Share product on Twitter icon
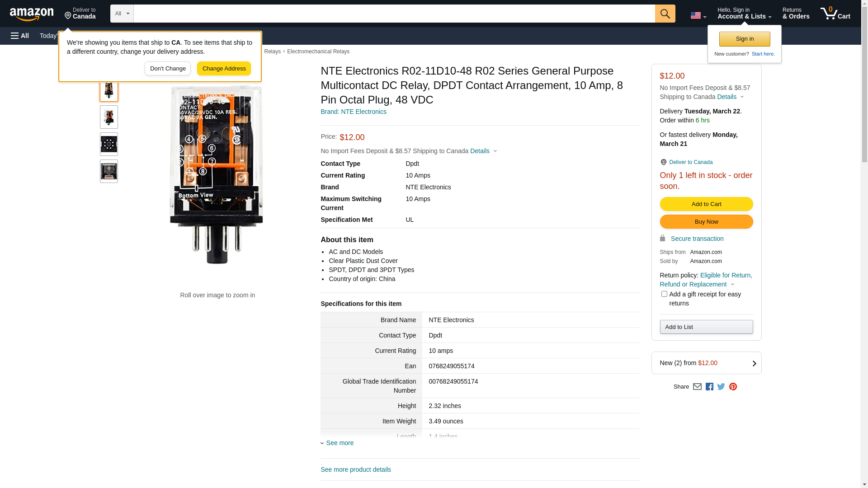 click(x=721, y=387)
